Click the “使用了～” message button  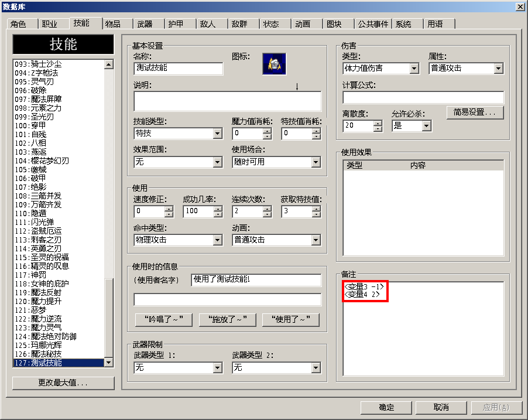tap(291, 320)
